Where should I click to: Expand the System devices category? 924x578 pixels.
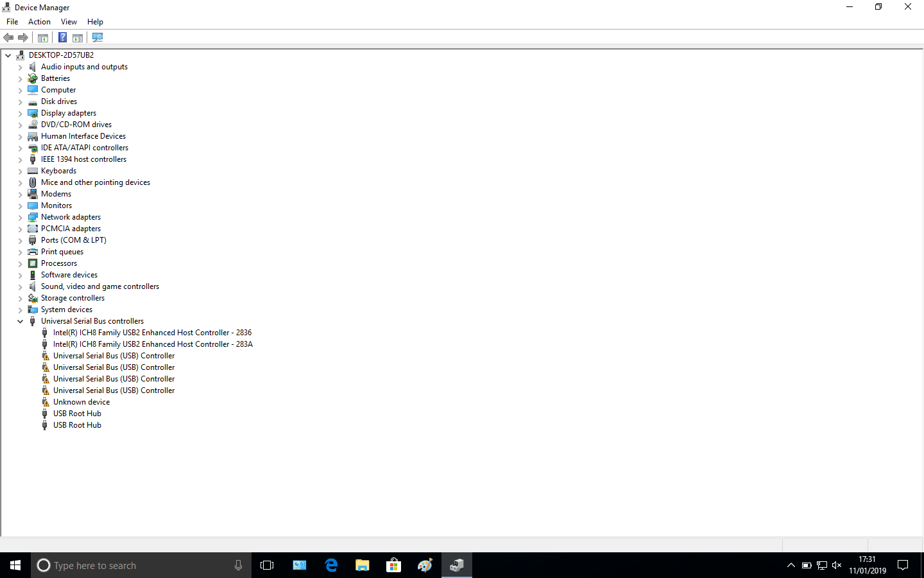click(x=20, y=310)
